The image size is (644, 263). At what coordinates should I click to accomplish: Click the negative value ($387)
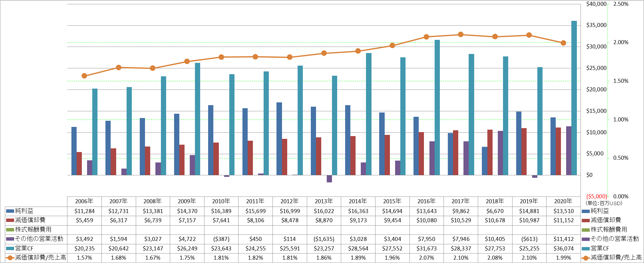coord(221,239)
